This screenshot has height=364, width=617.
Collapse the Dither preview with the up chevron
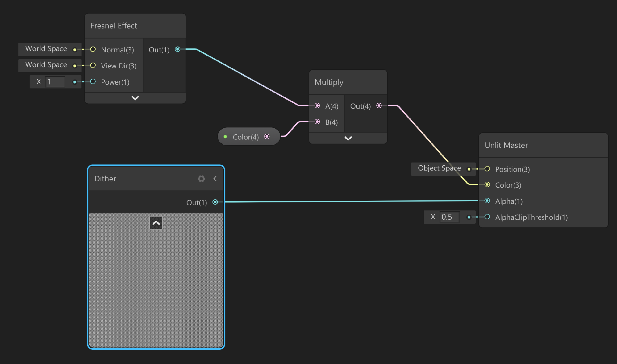[156, 223]
